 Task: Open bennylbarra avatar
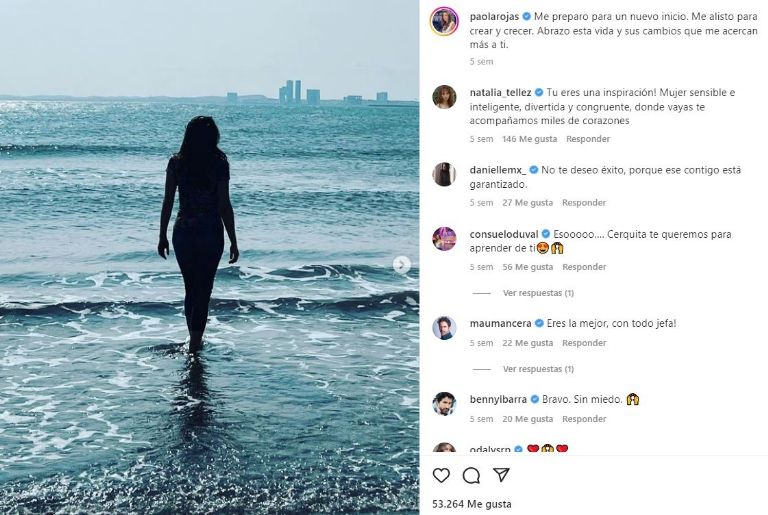[444, 403]
